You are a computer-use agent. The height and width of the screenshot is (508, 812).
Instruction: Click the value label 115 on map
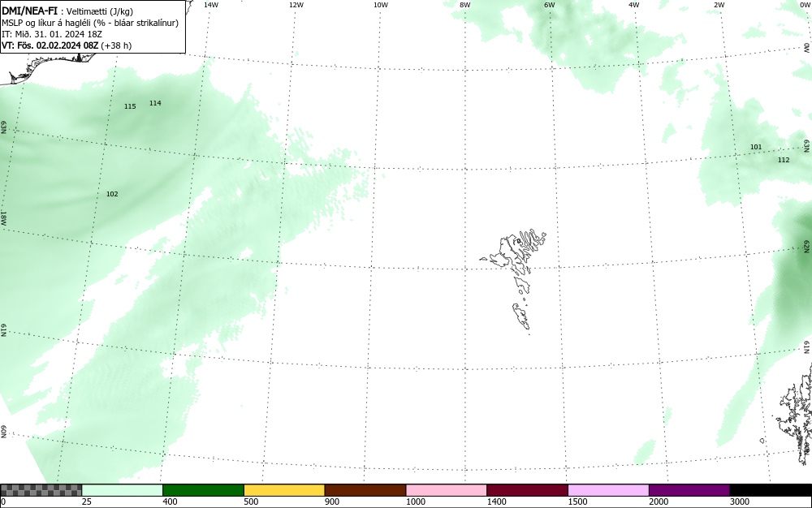pyautogui.click(x=130, y=106)
